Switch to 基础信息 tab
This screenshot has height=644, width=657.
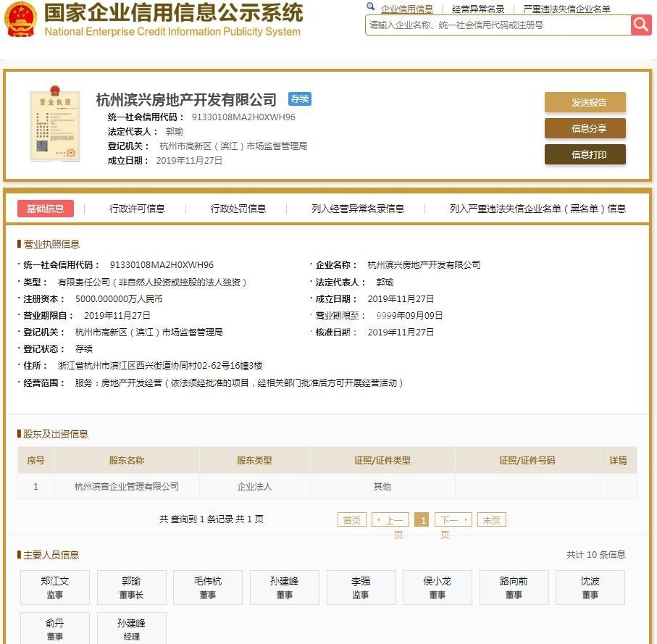click(x=45, y=208)
